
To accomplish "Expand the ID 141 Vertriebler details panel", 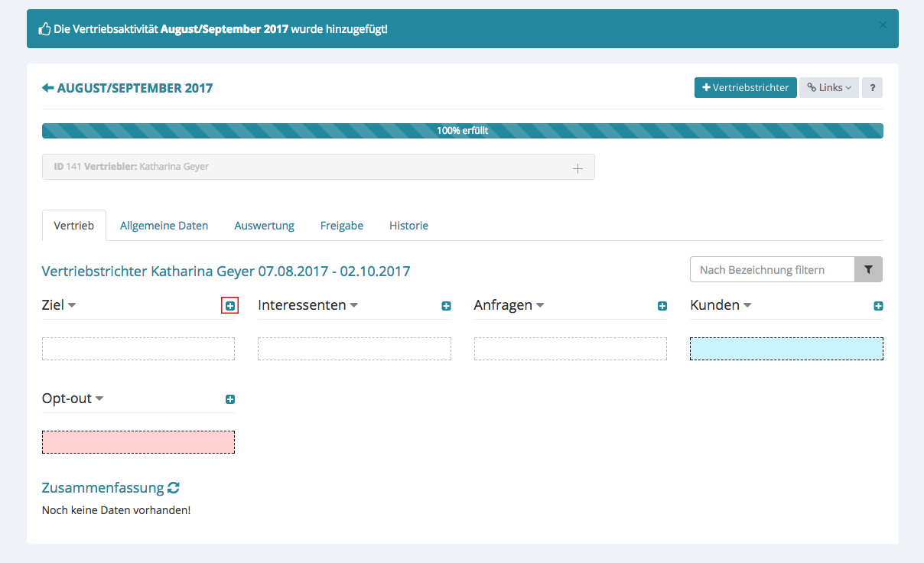I will 577,168.
